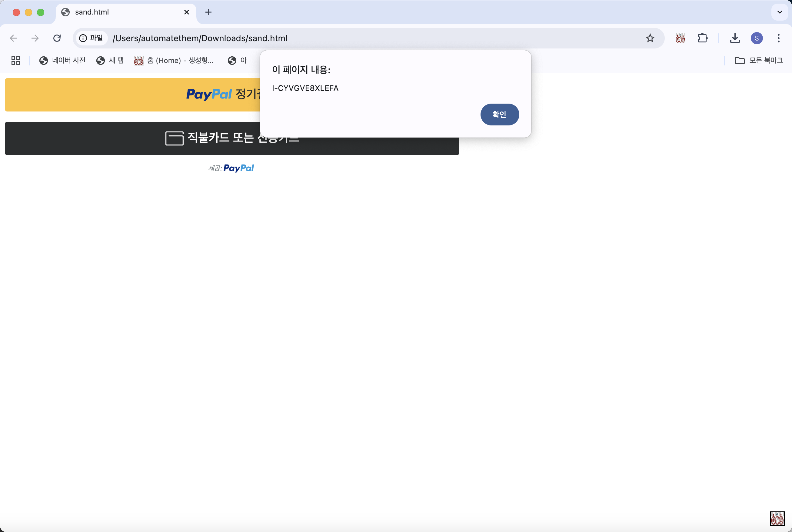Close the sand.html tab
792x532 pixels.
coord(186,12)
